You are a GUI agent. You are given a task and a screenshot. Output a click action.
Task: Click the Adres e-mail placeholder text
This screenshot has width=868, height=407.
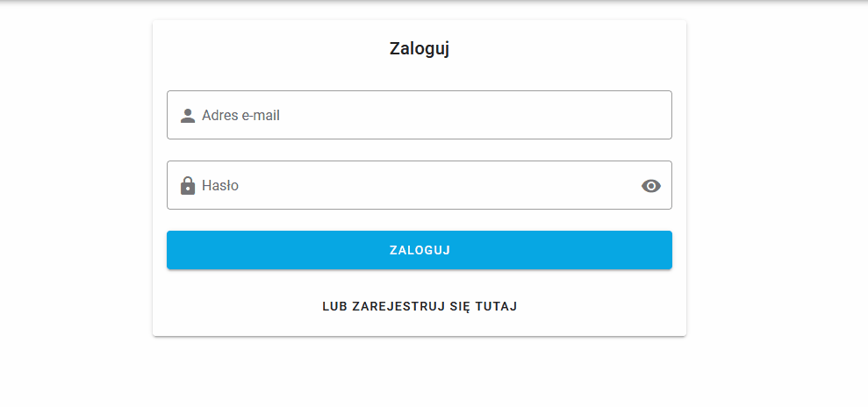pos(241,116)
